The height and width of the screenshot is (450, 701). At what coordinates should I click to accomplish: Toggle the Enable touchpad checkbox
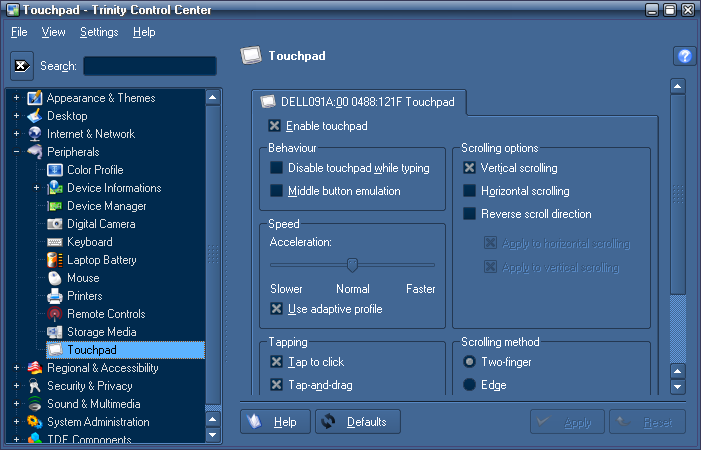275,126
